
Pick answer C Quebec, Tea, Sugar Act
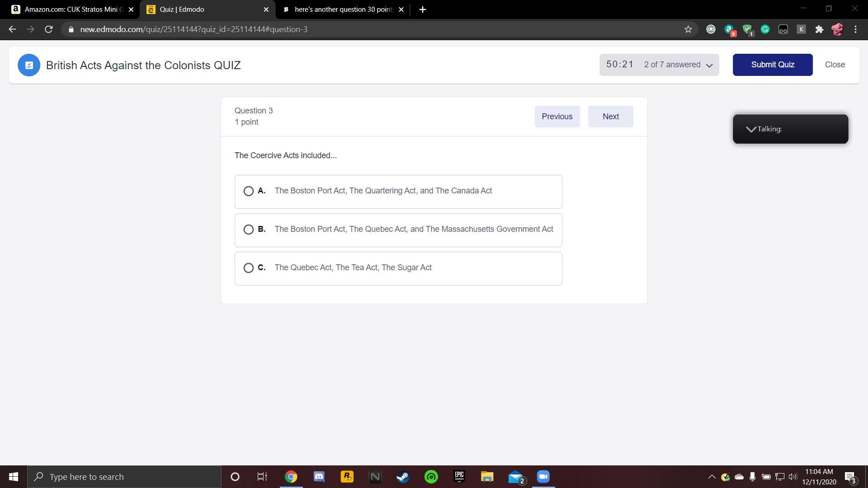point(248,268)
